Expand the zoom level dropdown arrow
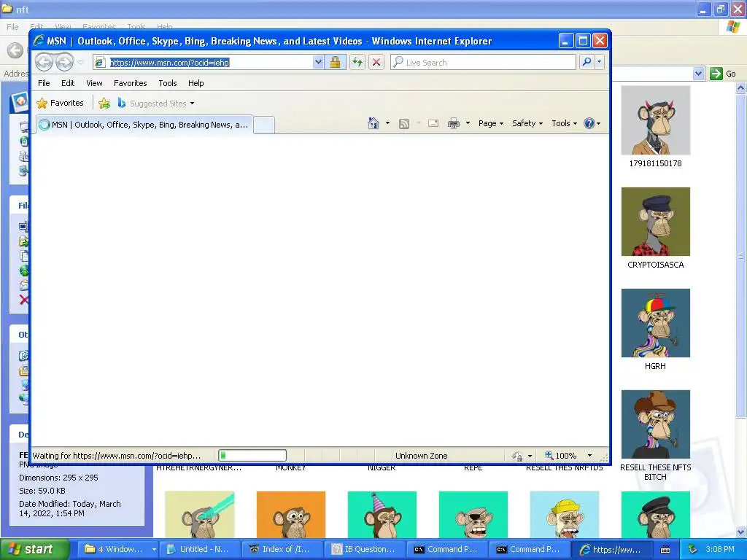747x560 pixels. coord(589,456)
